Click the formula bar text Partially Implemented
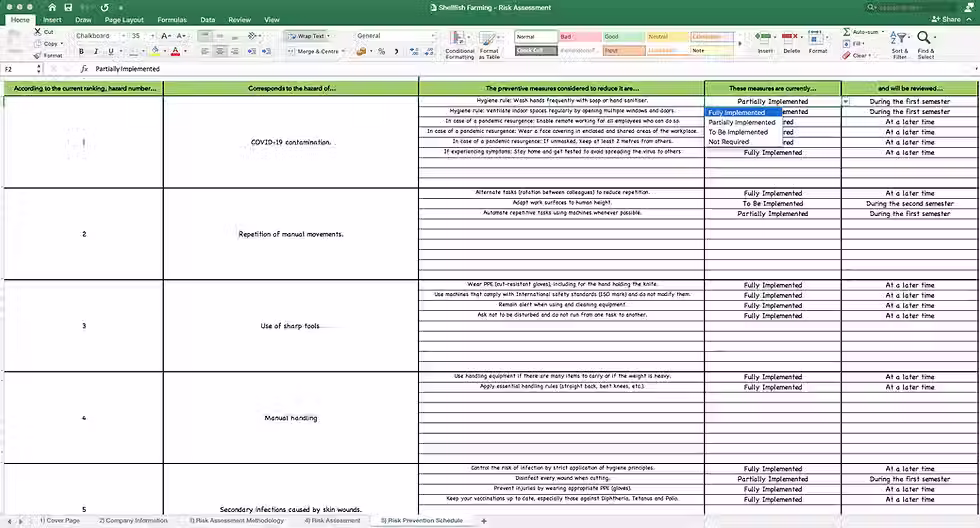The width and height of the screenshot is (980, 528). (x=128, y=69)
